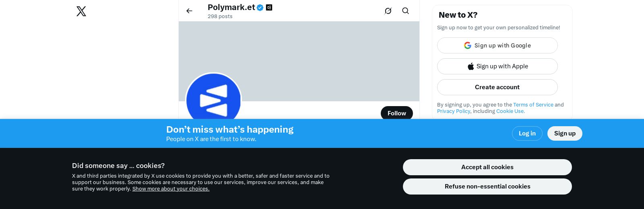Screen dimensions: 644x209
Task: Open the Polymarket profile avatar
Action: click(x=213, y=98)
